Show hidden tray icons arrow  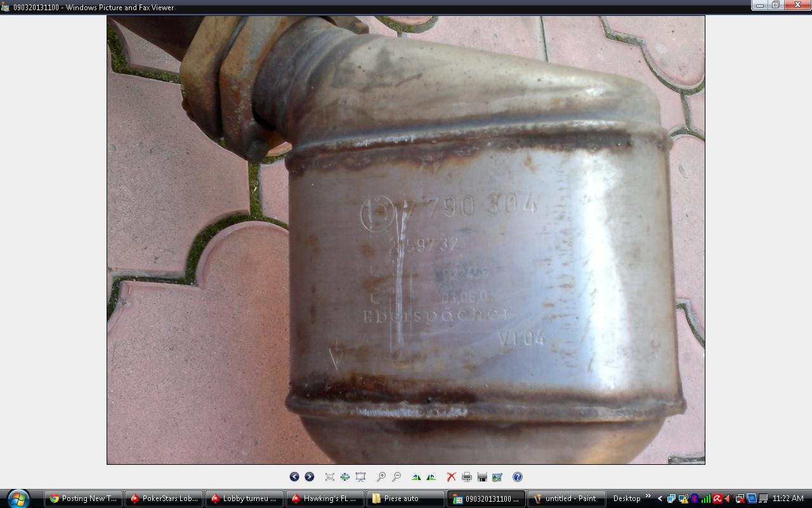(x=660, y=498)
